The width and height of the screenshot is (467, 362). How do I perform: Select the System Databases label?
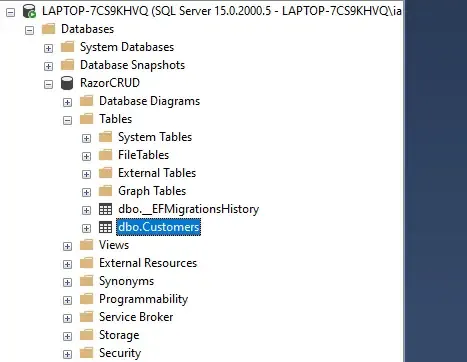pyautogui.click(x=127, y=47)
